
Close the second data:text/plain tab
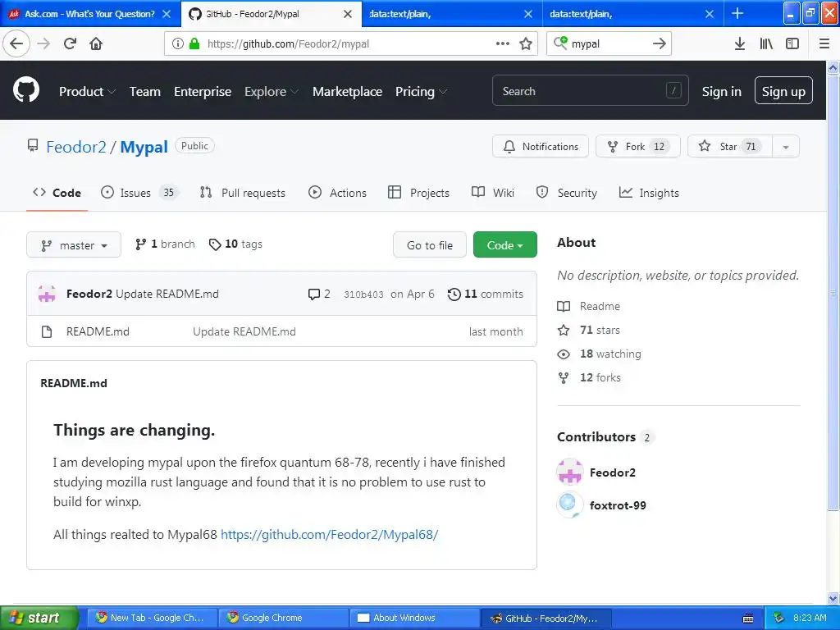tap(710, 14)
